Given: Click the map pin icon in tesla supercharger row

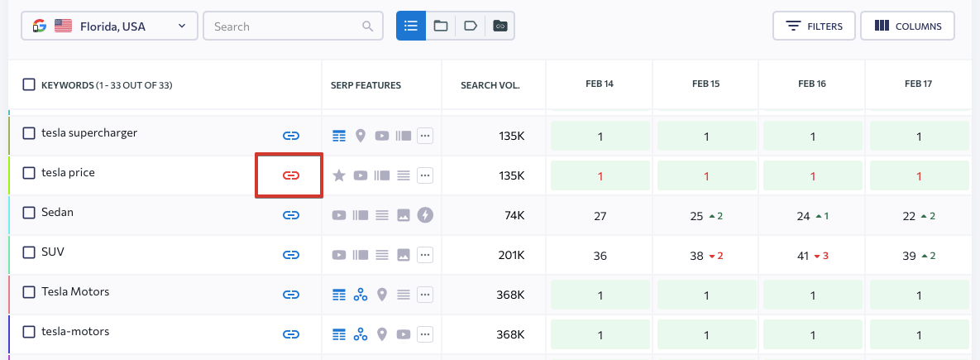Looking at the screenshot, I should [360, 136].
